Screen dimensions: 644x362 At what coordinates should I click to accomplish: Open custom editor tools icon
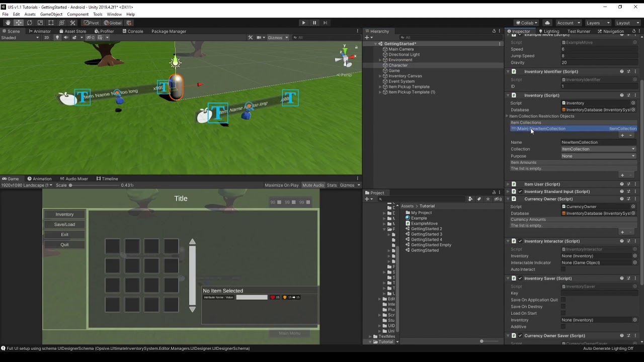click(72, 23)
